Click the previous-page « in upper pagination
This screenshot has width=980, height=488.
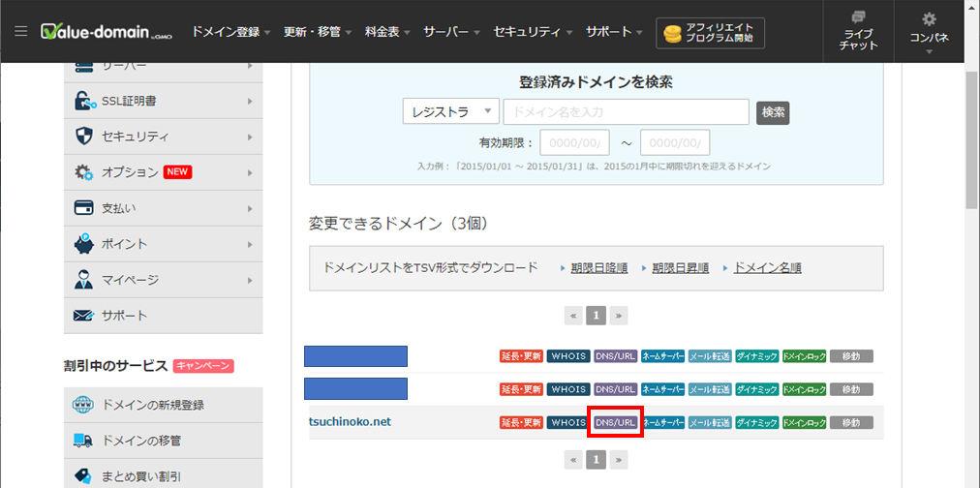tap(573, 316)
